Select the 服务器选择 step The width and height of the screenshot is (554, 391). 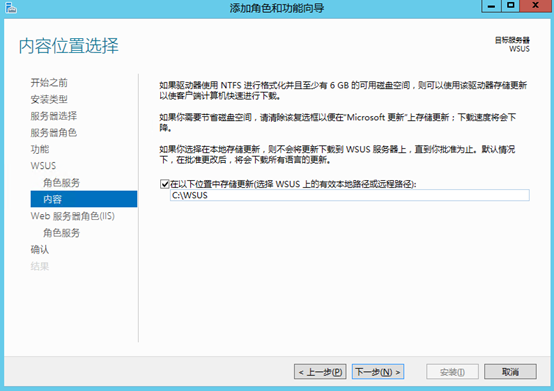click(x=54, y=116)
